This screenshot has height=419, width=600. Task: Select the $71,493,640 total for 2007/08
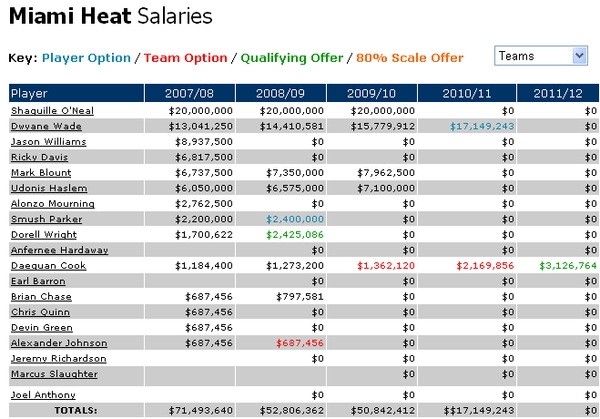tap(201, 411)
